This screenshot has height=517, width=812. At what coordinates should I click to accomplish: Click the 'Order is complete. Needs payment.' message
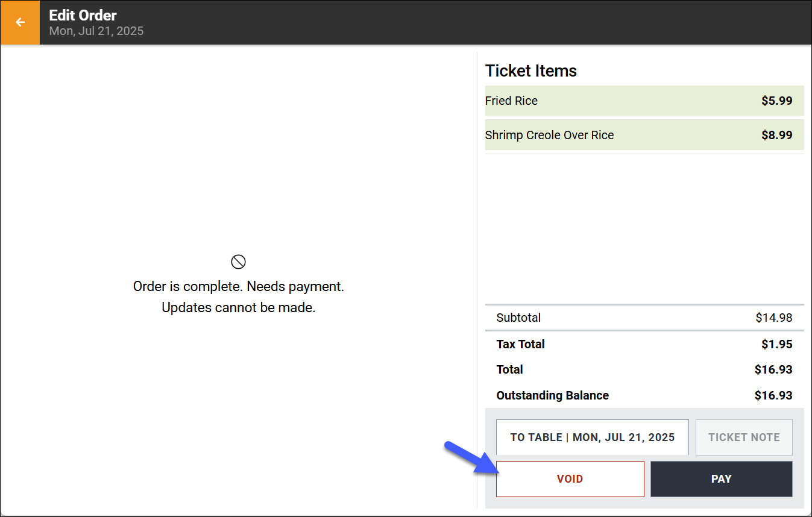(239, 286)
